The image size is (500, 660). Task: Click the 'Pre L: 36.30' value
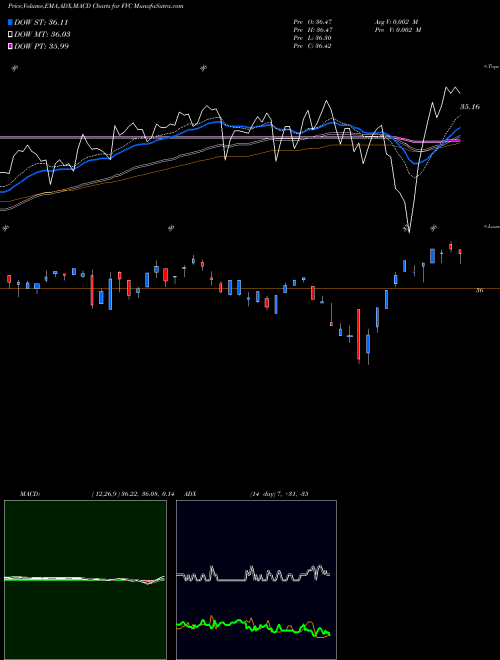click(313, 38)
